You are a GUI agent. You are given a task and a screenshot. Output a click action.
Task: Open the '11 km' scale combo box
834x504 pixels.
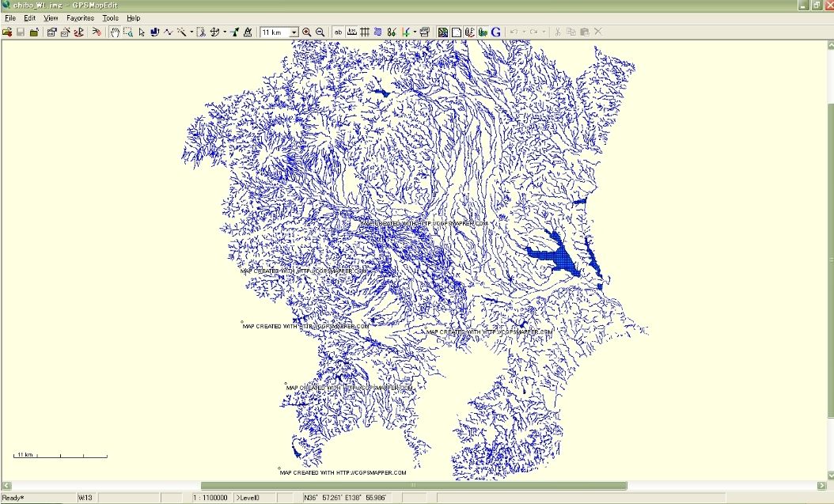(279, 32)
